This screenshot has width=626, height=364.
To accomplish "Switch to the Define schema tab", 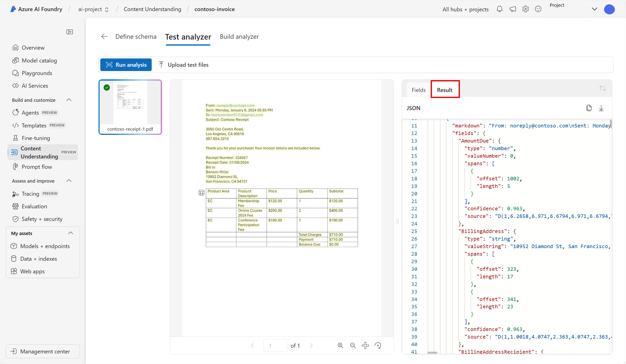I will [x=136, y=37].
